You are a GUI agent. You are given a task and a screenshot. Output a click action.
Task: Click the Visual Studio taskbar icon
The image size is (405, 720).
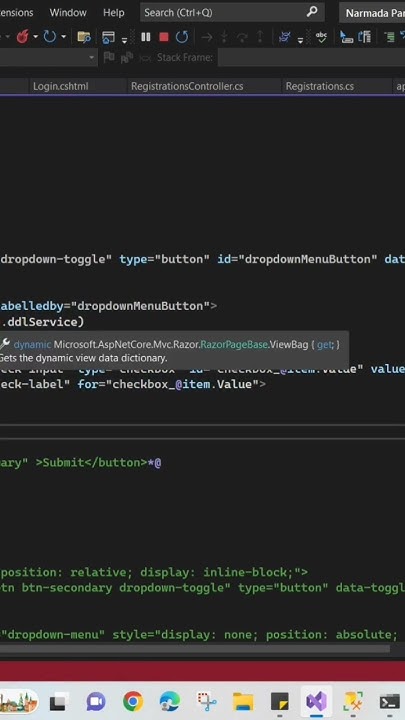[x=316, y=701]
